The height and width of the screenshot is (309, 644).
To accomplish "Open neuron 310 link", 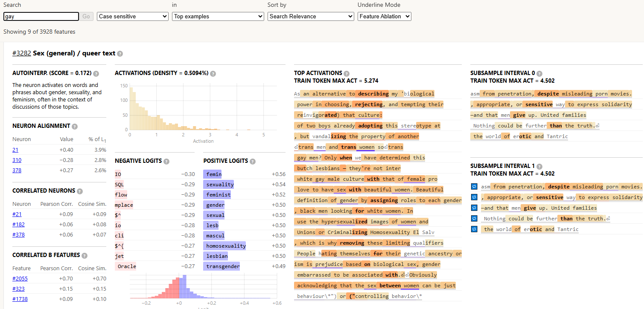I will point(17,160).
